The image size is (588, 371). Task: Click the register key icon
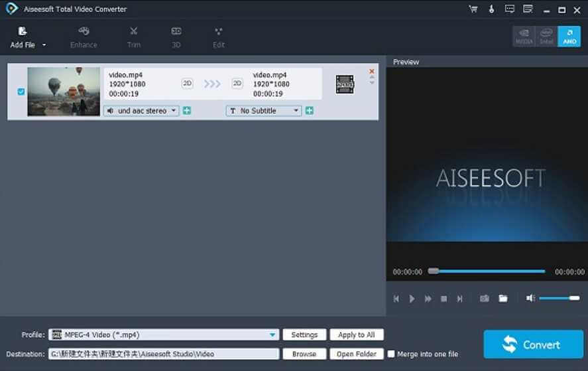(491, 9)
